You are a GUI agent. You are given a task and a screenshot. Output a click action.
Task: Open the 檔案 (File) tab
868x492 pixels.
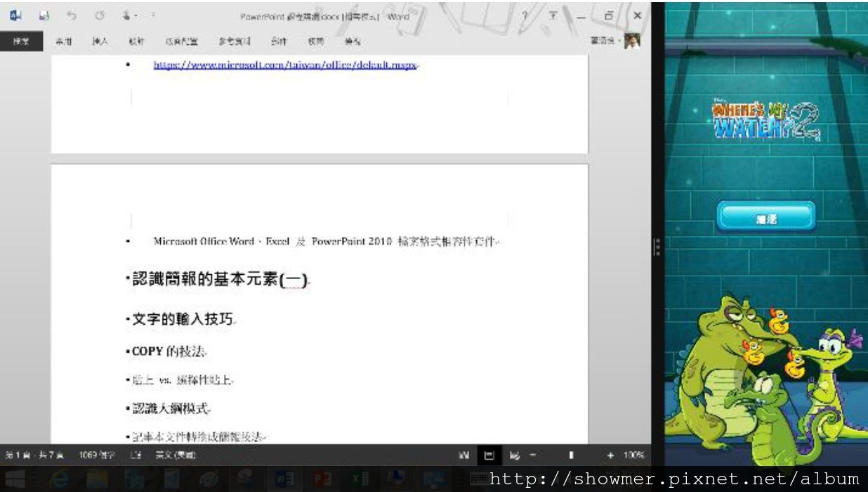(20, 41)
